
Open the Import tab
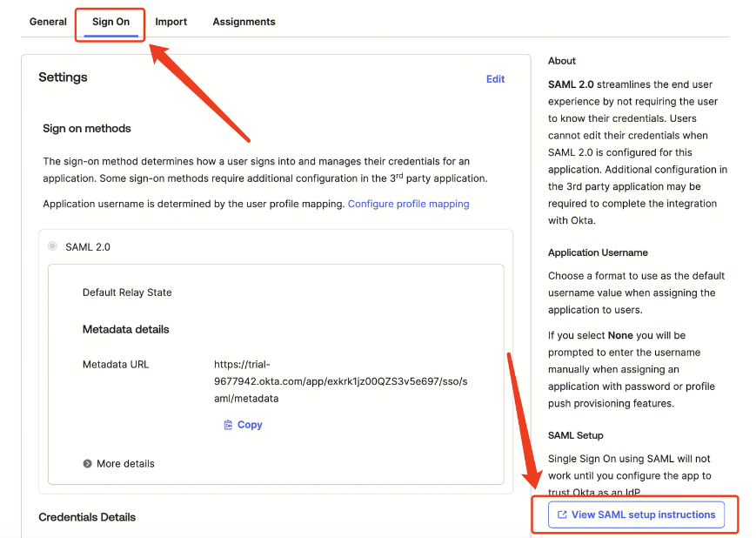click(x=171, y=22)
